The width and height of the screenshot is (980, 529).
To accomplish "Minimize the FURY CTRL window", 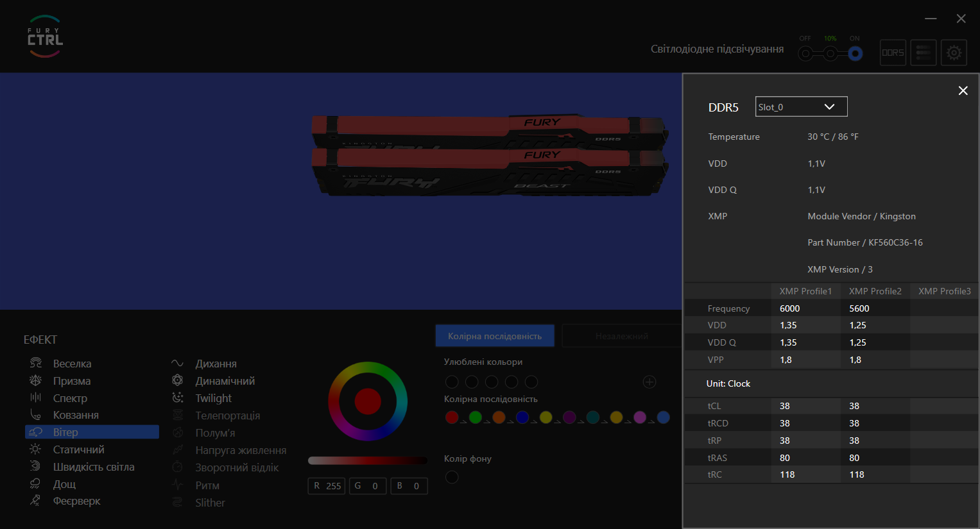I will (931, 19).
